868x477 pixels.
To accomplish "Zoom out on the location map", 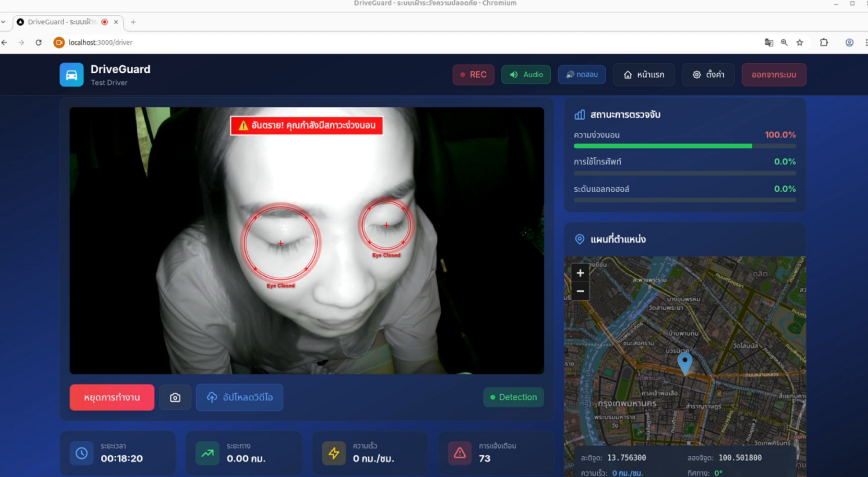I will (580, 291).
